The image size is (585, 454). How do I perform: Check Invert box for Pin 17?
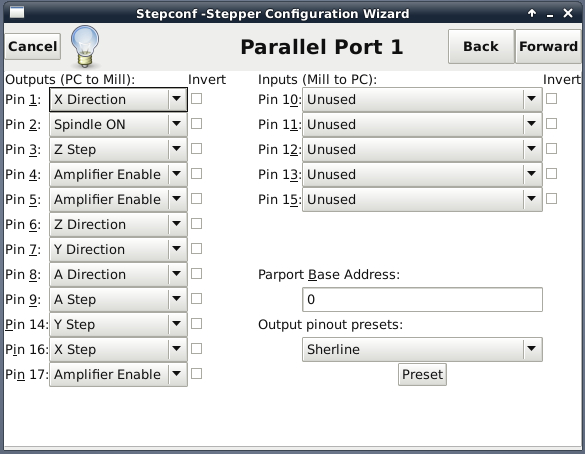[x=196, y=374]
